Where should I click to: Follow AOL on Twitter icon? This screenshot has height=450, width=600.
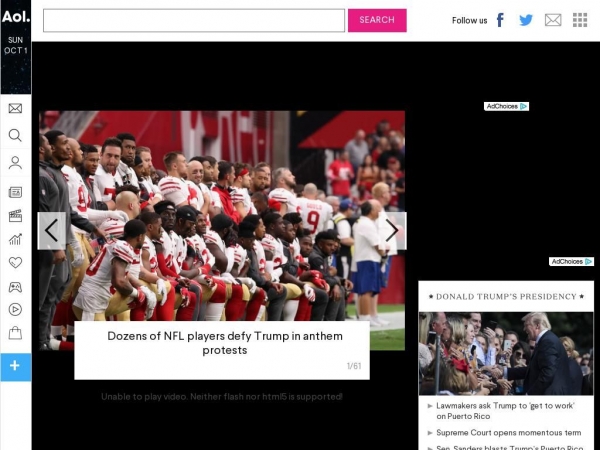pos(526,20)
